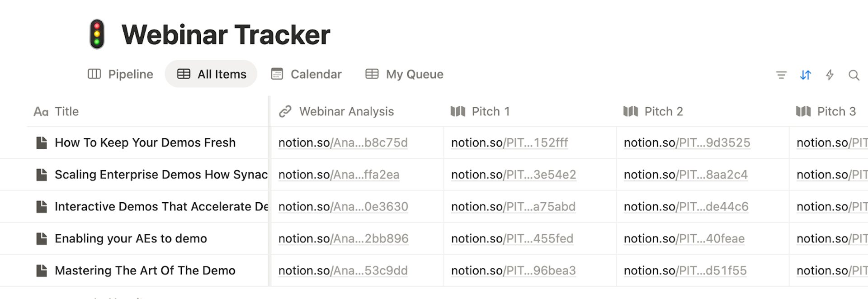Open Scaling Enterprise Demos row title
The height and width of the screenshot is (299, 868).
click(x=161, y=175)
